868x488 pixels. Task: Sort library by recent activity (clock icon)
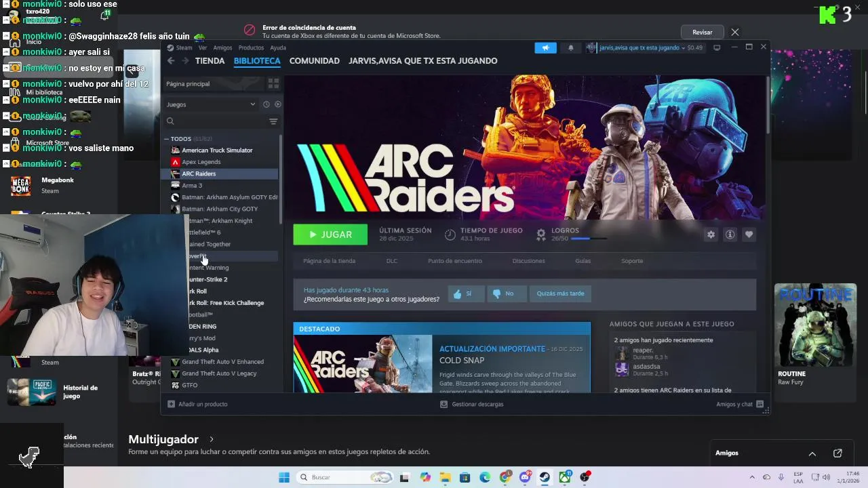(x=266, y=104)
